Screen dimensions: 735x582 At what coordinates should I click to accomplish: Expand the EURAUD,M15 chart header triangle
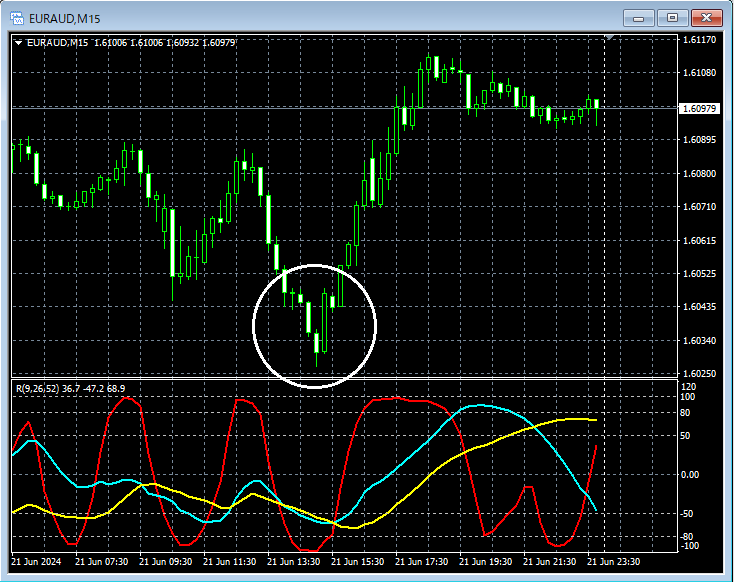coord(18,43)
